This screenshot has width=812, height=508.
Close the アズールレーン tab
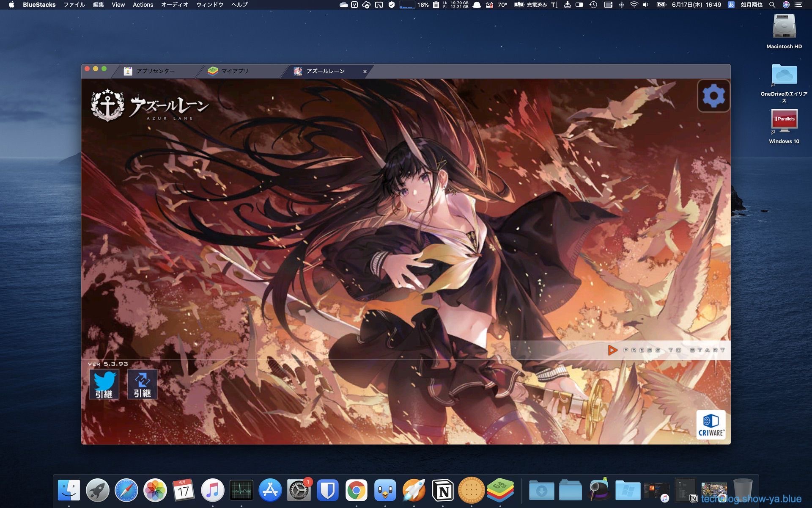(365, 72)
